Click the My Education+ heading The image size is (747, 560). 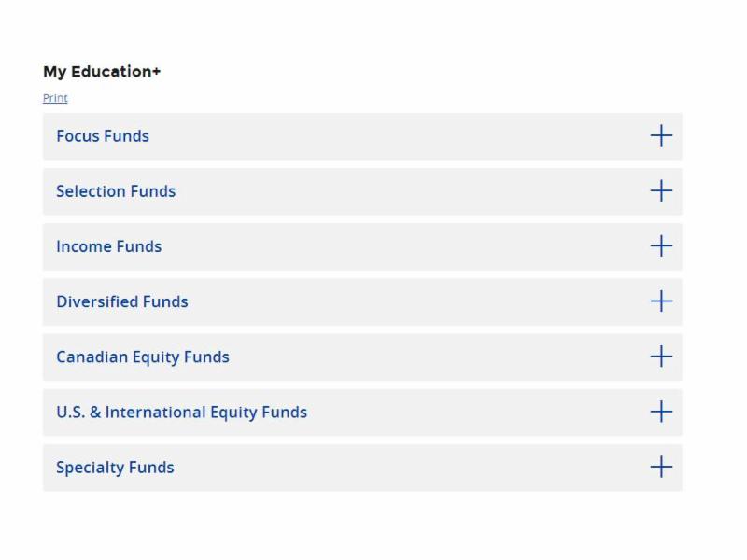tap(102, 72)
